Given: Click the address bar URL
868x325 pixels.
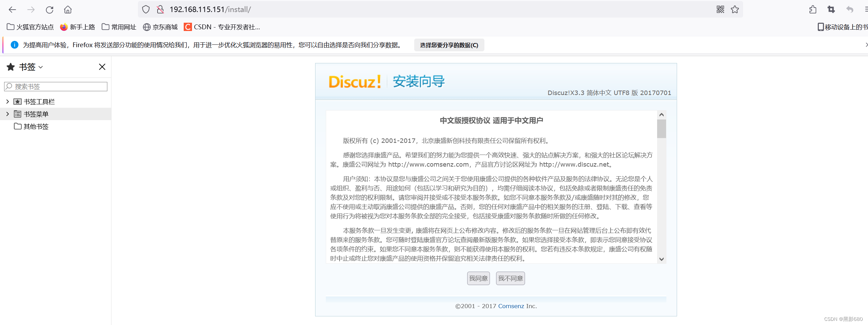Looking at the screenshot, I should coord(210,10).
